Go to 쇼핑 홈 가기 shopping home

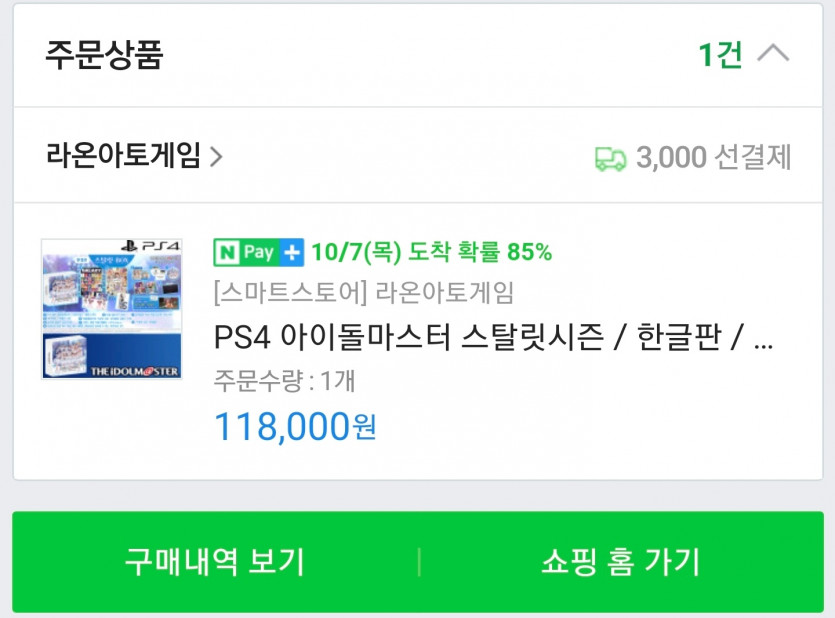click(621, 562)
